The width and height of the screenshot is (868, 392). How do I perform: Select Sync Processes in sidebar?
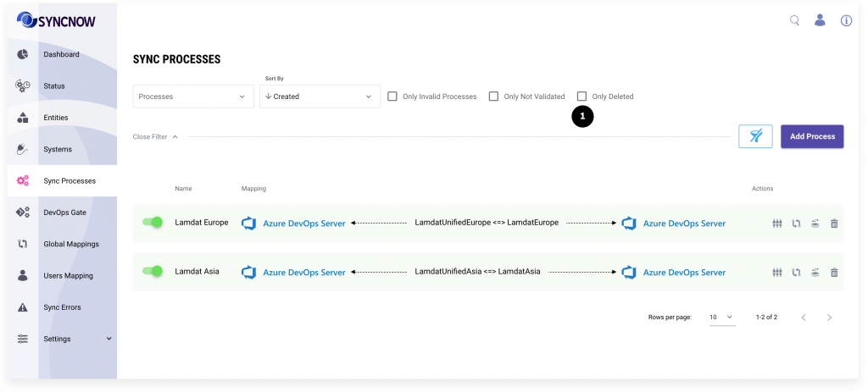coord(70,181)
